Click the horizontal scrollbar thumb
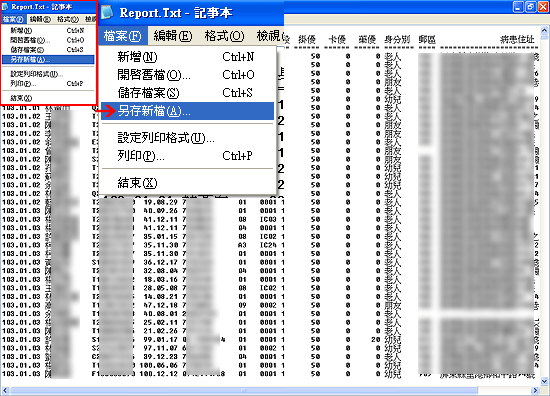Screen dimensions: 550x396 coord(244,390)
